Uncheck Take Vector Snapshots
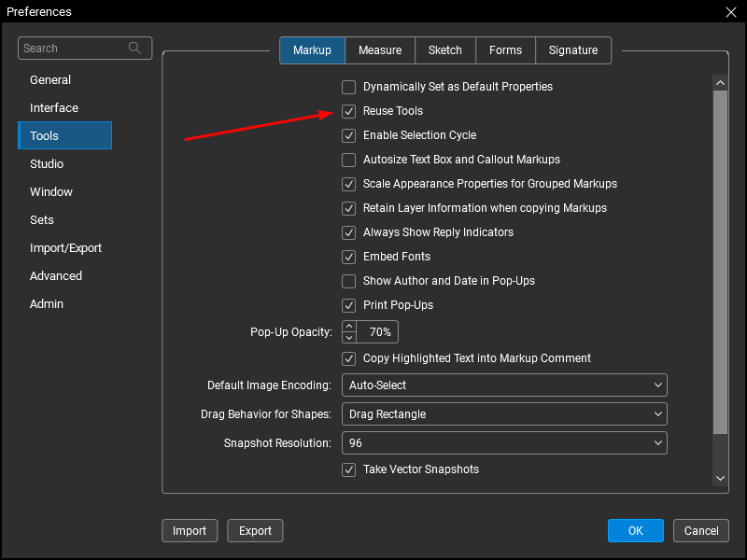This screenshot has width=747, height=560. point(348,470)
